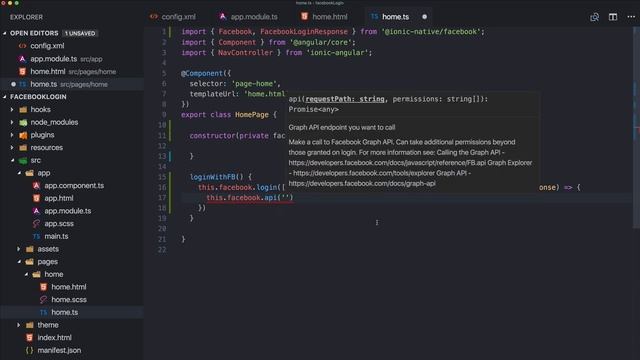
Task: Click the assets folder icon
Action: click(30, 249)
